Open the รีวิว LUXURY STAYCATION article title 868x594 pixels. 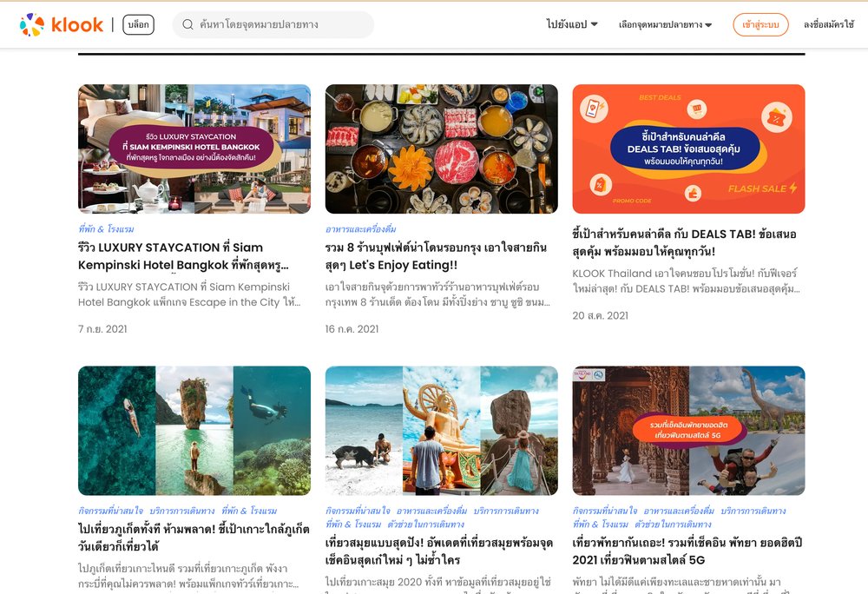183,256
